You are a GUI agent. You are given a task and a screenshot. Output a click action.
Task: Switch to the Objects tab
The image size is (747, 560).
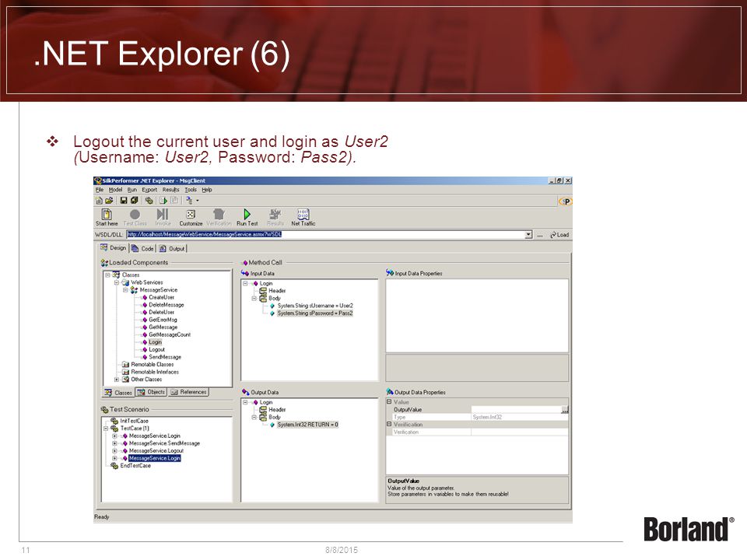pos(151,392)
